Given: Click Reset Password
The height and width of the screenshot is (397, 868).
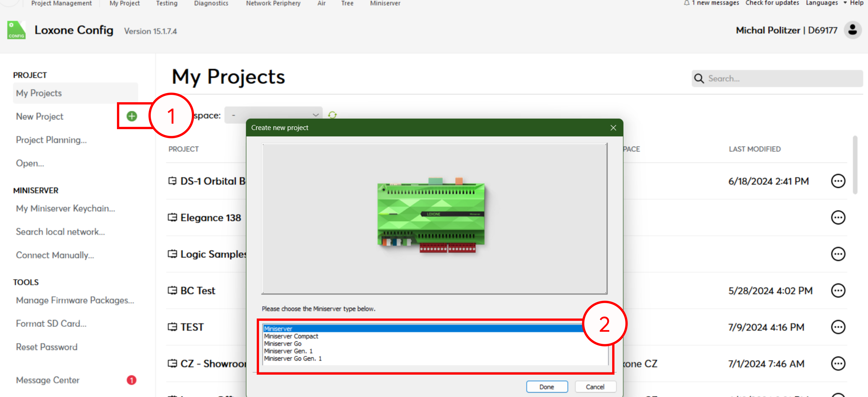Looking at the screenshot, I should [x=47, y=347].
